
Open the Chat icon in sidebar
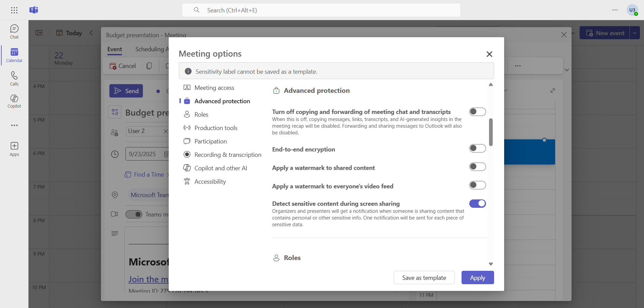coord(14,32)
